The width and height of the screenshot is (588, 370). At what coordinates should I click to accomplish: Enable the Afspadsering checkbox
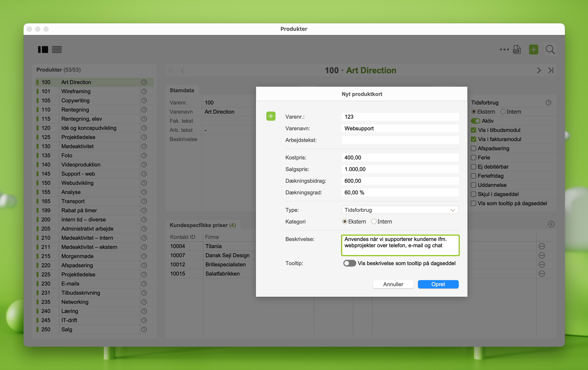coord(473,148)
